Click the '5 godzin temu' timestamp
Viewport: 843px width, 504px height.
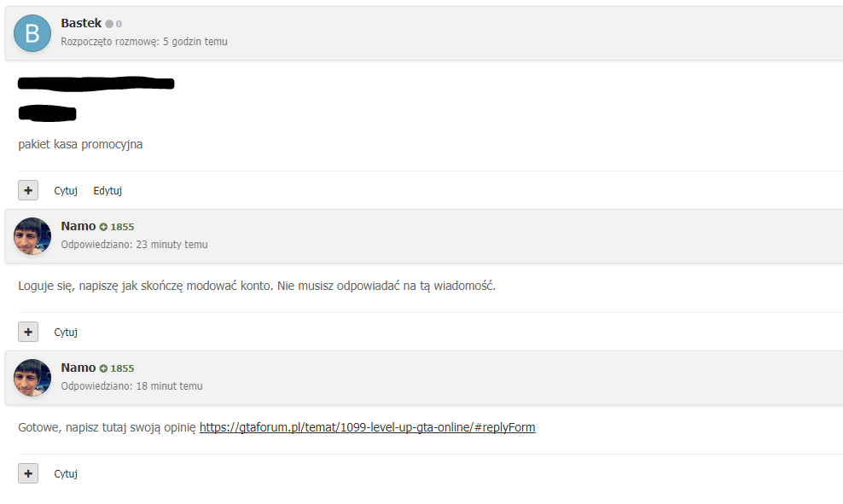coord(195,42)
